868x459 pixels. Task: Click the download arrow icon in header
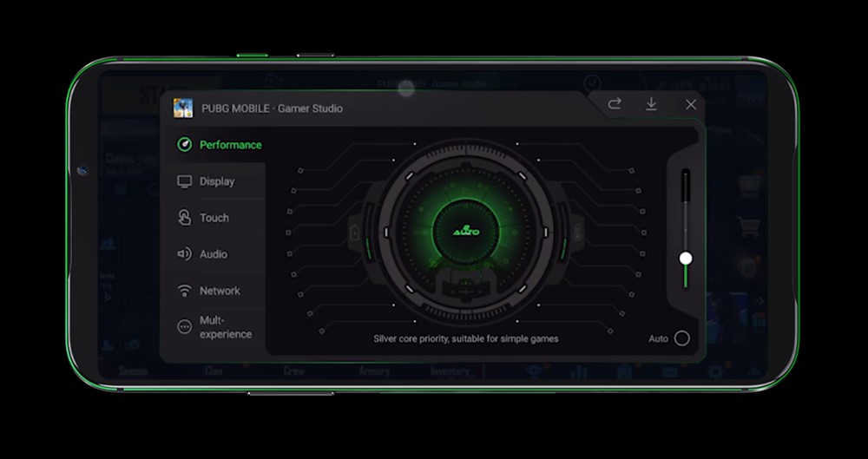coord(651,104)
